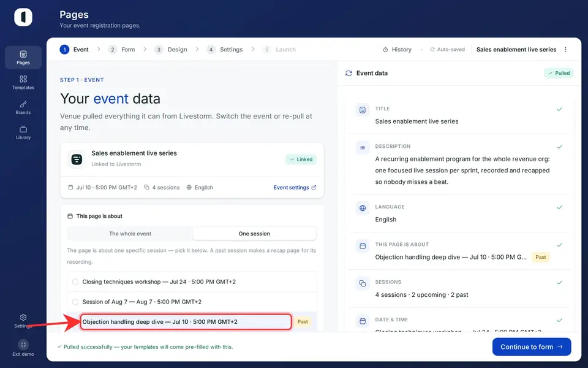Open Settings gear in the sidebar
Viewport: 588px width, 368px height.
[x=23, y=318]
